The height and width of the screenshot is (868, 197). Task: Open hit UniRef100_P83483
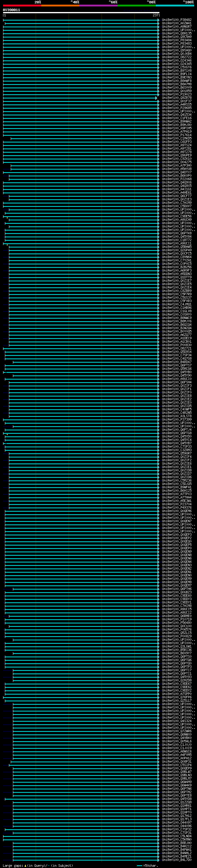click(177, 43)
